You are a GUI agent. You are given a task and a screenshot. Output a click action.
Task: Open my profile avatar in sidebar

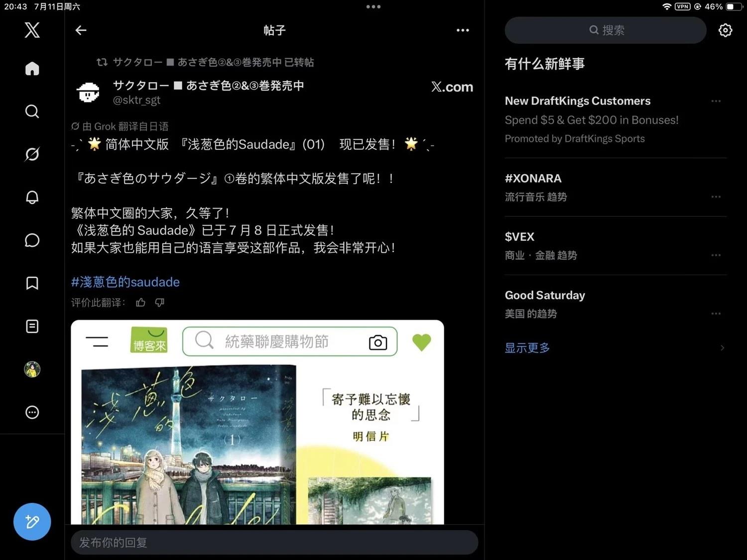point(32,369)
